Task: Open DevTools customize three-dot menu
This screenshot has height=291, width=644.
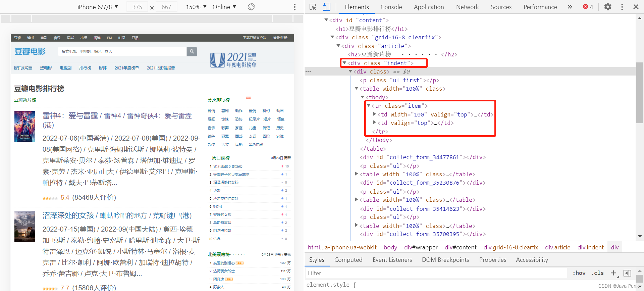Action: point(622,7)
